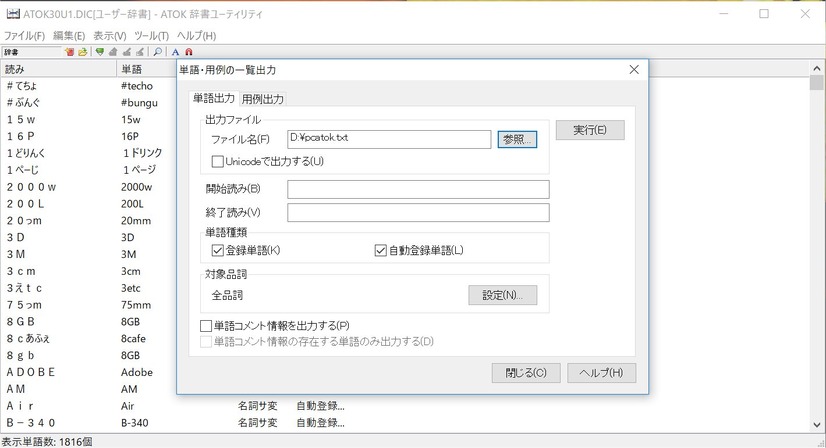The image size is (826, 448).
Task: Click the 辞書 field in the toolbar
Action: (x=32, y=52)
